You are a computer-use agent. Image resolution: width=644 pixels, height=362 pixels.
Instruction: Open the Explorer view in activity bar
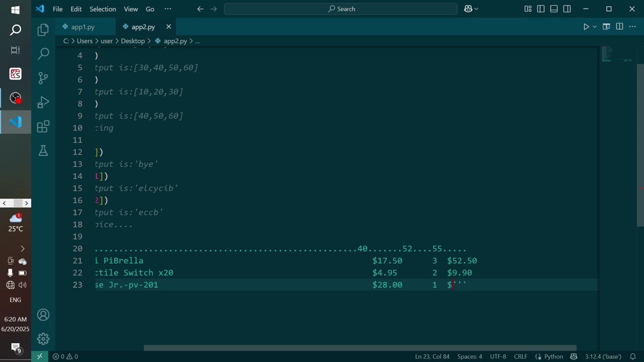pyautogui.click(x=43, y=30)
